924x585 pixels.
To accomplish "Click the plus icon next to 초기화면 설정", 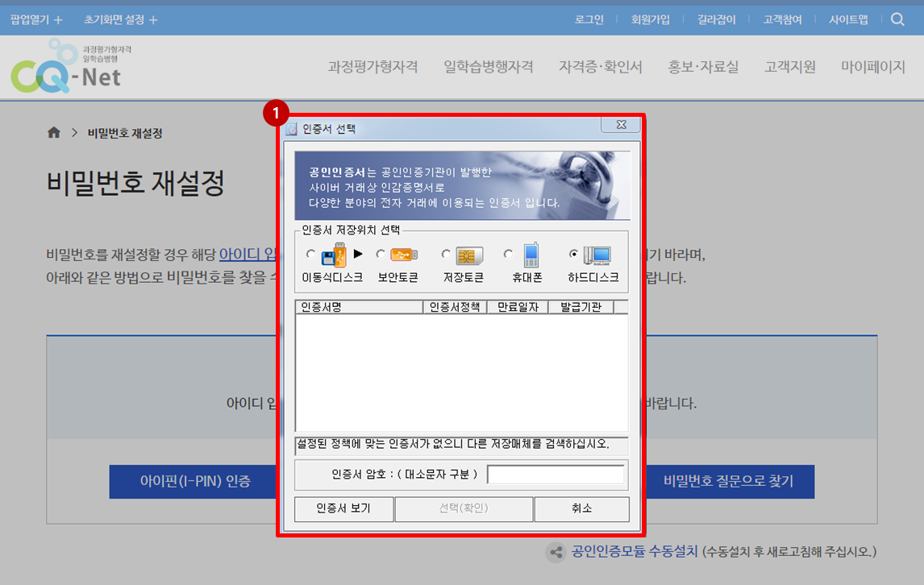I will (x=153, y=20).
